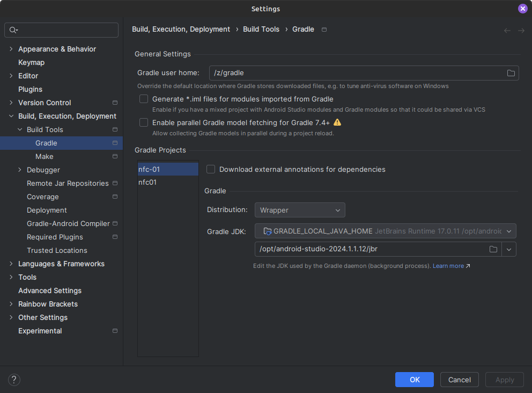Click the project-level settings icon beside Version Control
The image size is (532, 393).
pyautogui.click(x=115, y=103)
